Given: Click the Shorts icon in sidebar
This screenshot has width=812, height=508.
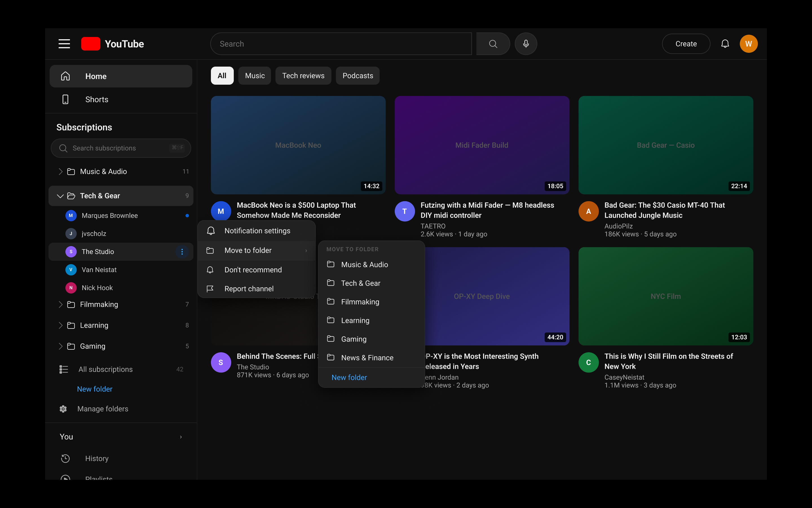Looking at the screenshot, I should [x=65, y=99].
